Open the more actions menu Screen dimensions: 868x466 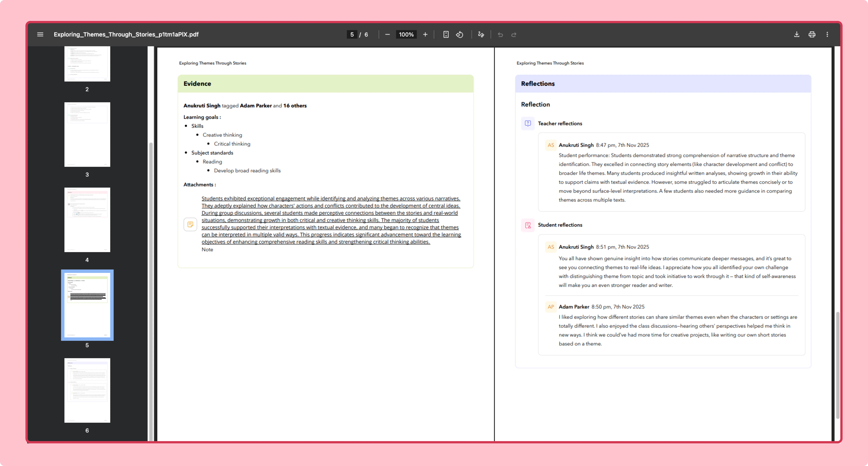(827, 34)
